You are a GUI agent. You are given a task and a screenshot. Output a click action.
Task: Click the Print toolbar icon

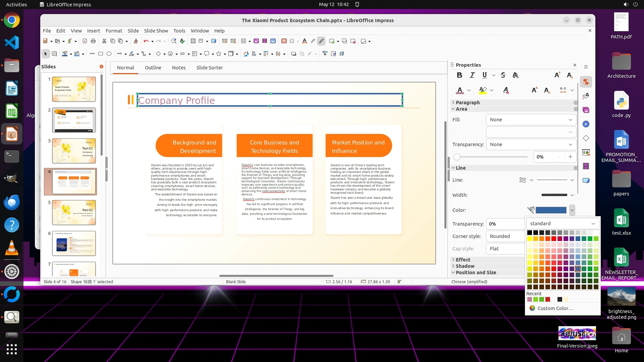point(93,41)
